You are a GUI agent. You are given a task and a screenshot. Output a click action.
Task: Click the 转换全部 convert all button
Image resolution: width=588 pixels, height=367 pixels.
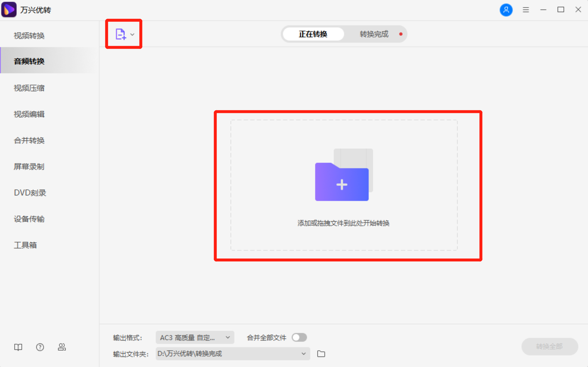550,347
